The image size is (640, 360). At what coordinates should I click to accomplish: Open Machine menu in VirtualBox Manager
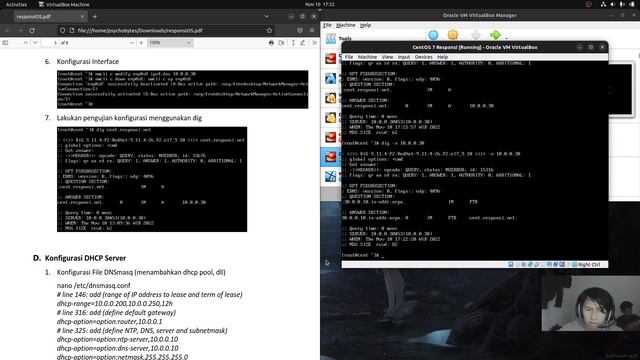click(346, 25)
